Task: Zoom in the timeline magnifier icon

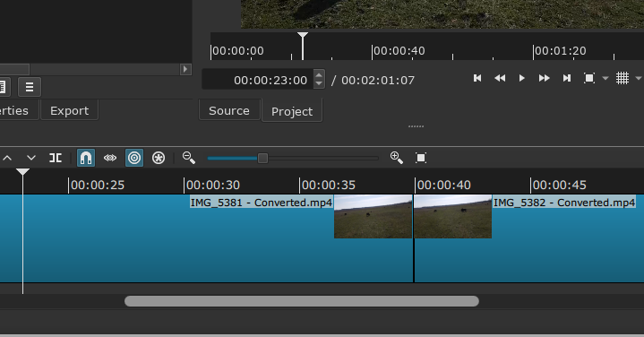Action: (x=396, y=158)
